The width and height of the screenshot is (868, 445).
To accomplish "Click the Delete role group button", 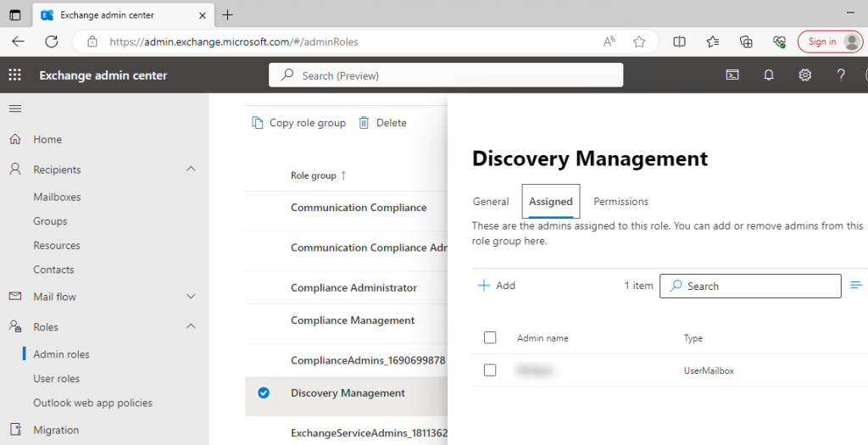I will coord(382,122).
